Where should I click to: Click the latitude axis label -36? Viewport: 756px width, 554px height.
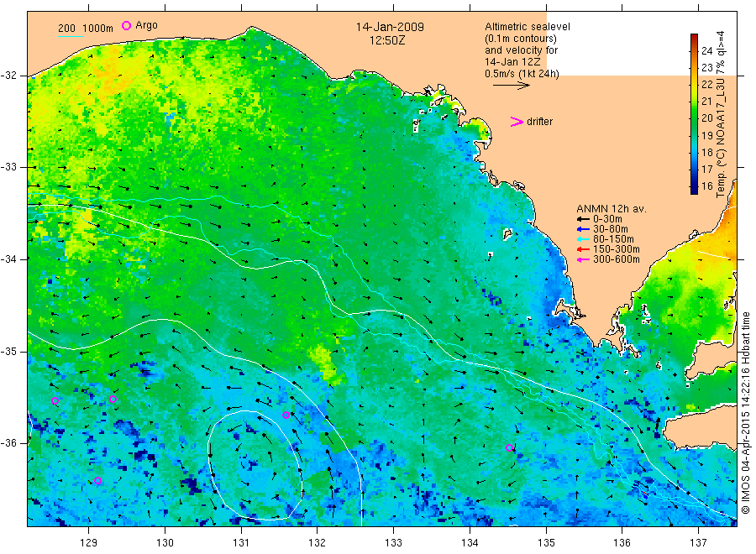pos(8,443)
